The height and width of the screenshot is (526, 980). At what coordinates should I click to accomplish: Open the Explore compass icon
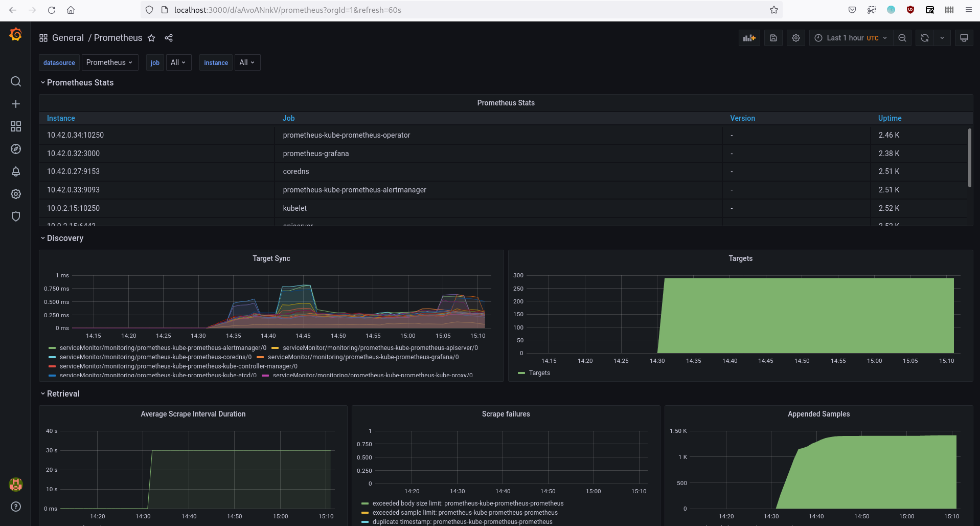[16, 149]
